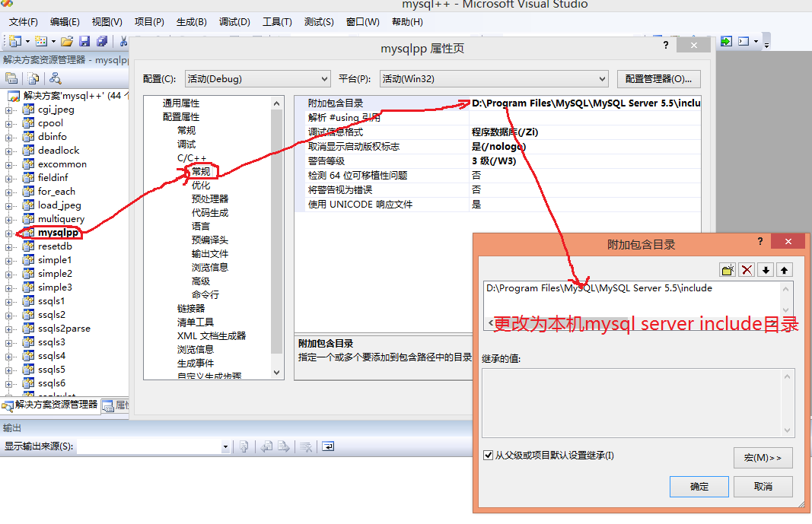Click the include path entry in 附加包含目录 list

599,288
